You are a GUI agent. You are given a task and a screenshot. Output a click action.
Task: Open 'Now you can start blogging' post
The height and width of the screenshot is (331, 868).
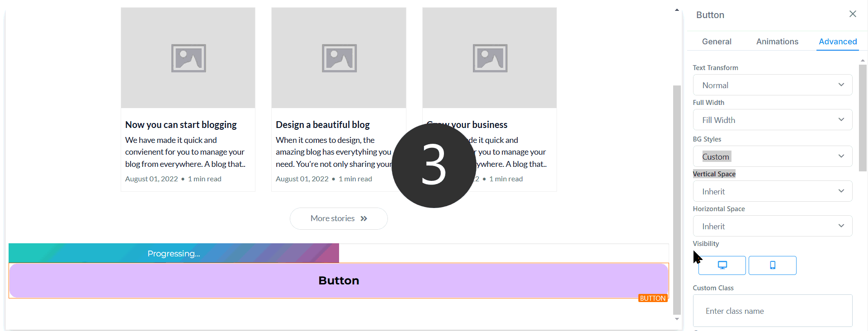[x=181, y=125]
